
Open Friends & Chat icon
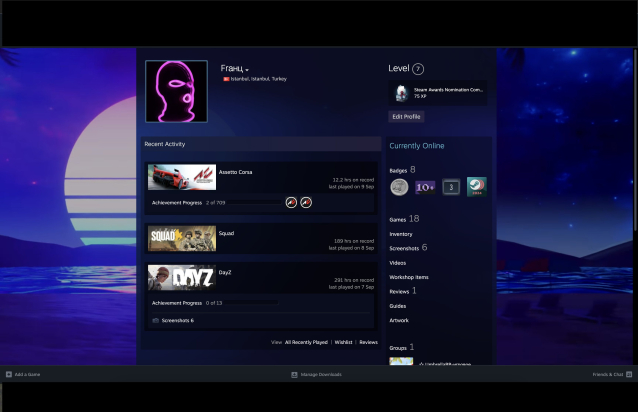629,374
